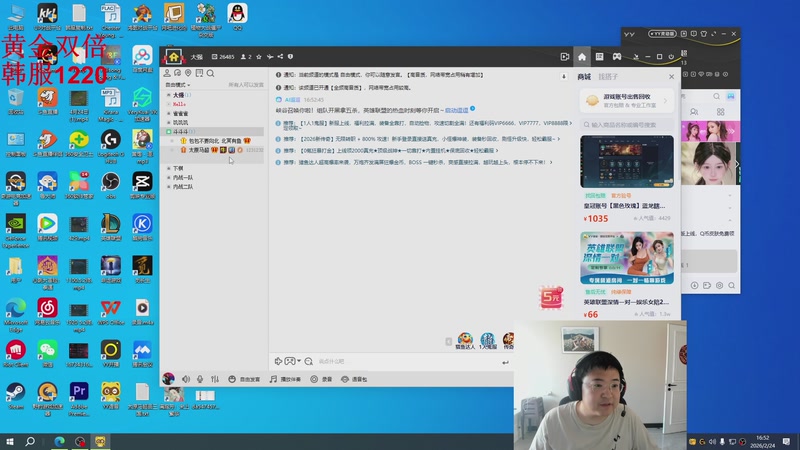
Task: Expand the 内战二队 channel node
Action: point(169,187)
